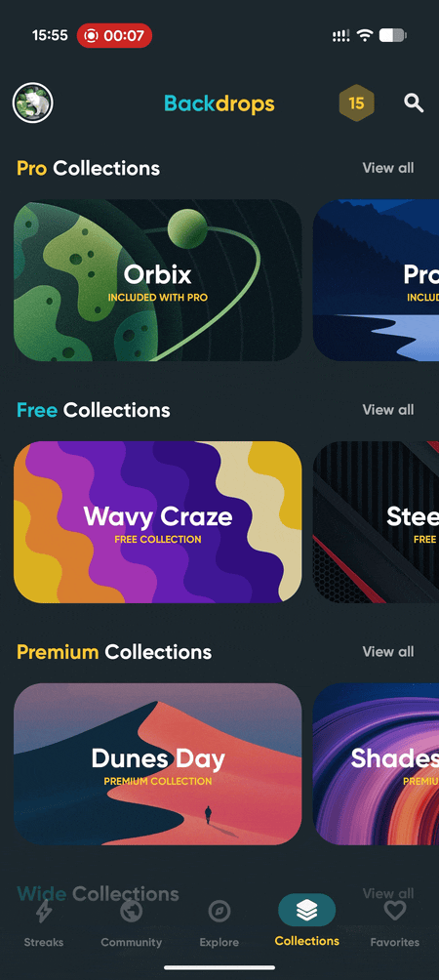Screen dimensions: 439x980
Task: Tap the Streaks lightning bolt icon
Action: pyautogui.click(x=44, y=911)
